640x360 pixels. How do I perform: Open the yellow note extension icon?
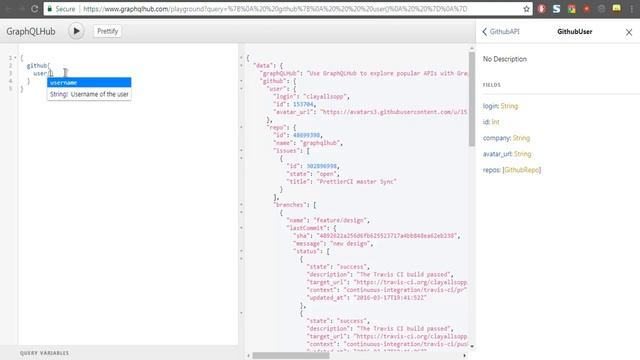click(x=616, y=9)
